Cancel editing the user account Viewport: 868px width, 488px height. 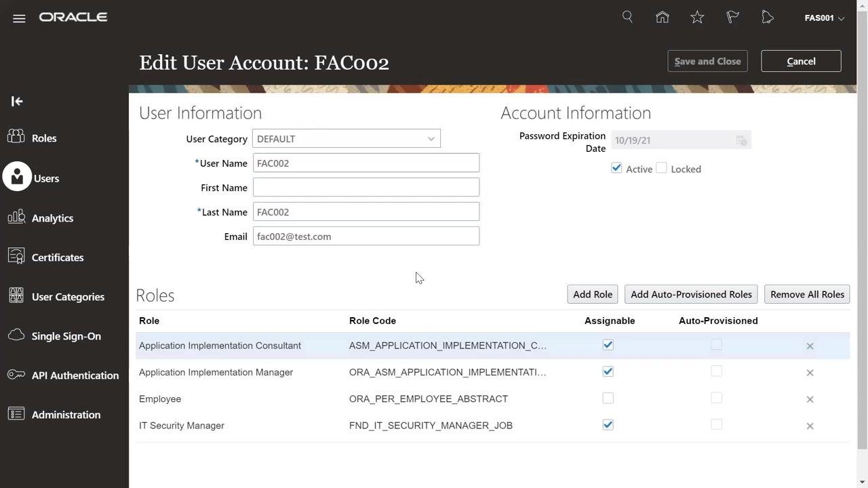[x=801, y=61]
